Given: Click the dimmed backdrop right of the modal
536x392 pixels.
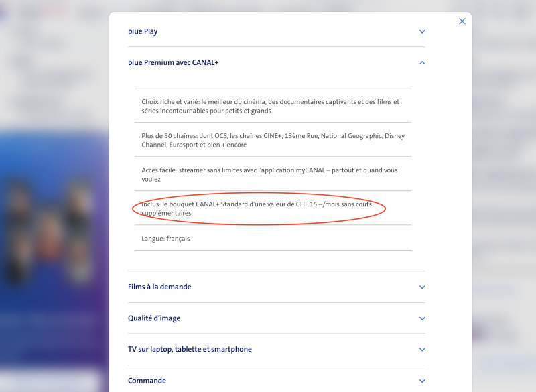Looking at the screenshot, I should 504,201.
